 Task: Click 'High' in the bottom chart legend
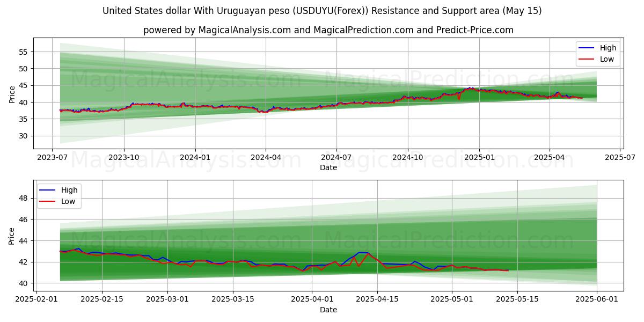[x=69, y=190]
